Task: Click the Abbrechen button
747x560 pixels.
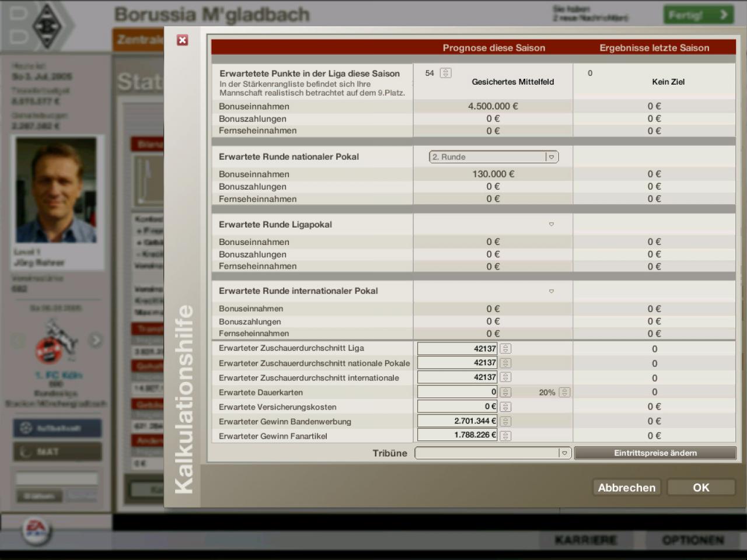Action: [x=627, y=487]
